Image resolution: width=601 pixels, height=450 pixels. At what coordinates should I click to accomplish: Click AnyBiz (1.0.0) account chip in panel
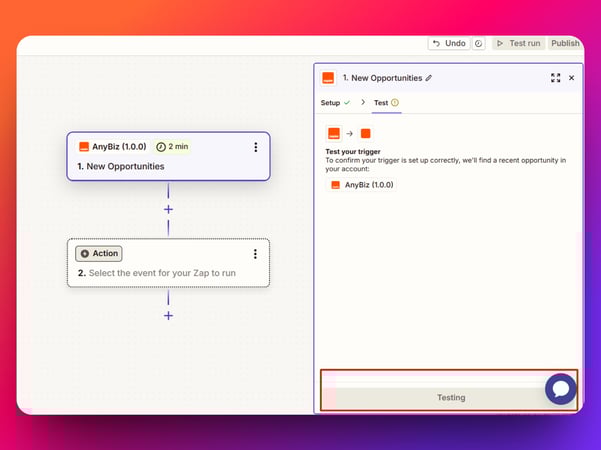[x=361, y=185]
